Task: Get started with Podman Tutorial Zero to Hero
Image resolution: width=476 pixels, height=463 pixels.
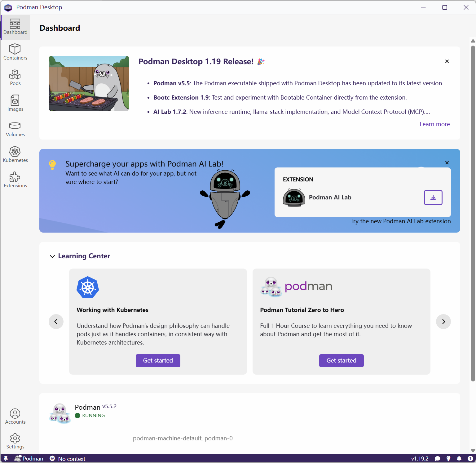Action: [x=342, y=361]
